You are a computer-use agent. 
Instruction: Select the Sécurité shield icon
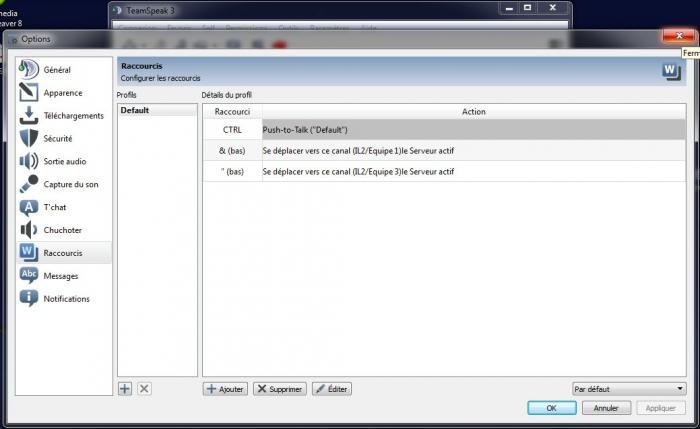click(29, 138)
